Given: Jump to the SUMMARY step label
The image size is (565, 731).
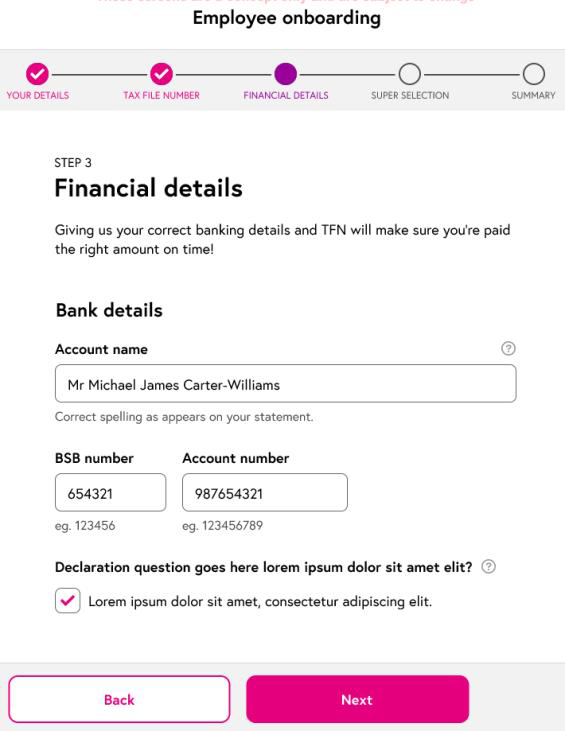Looking at the screenshot, I should click(533, 95).
